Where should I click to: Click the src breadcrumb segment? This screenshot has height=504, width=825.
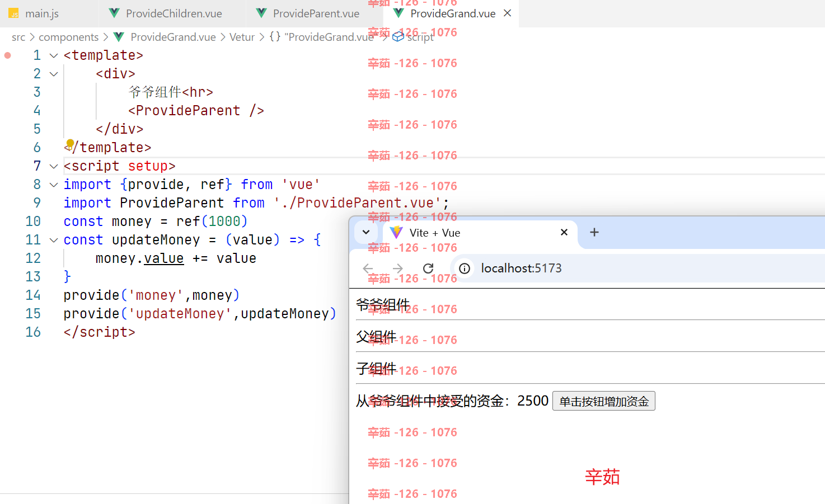point(18,37)
